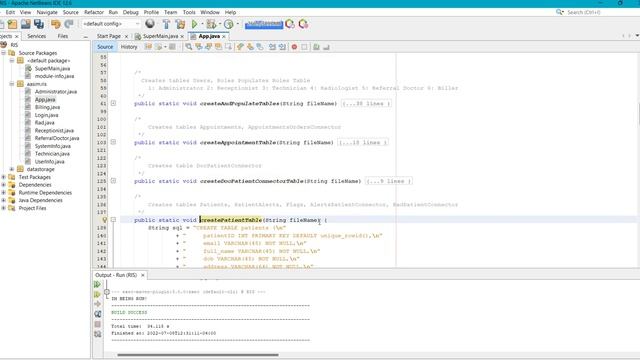Click yellow Re-run with options icon in Output
The image size is (640, 360).
point(98,294)
